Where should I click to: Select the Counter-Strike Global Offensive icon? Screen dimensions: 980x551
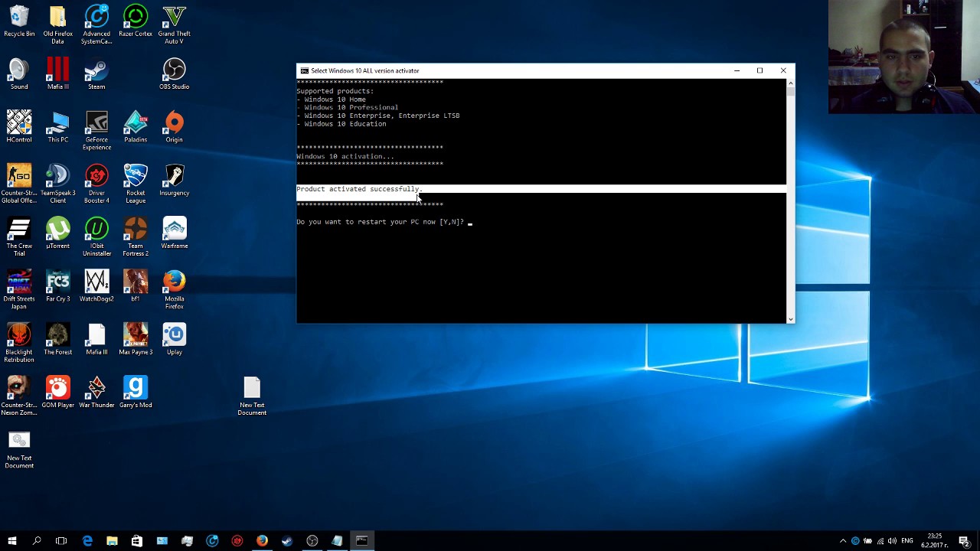19,184
